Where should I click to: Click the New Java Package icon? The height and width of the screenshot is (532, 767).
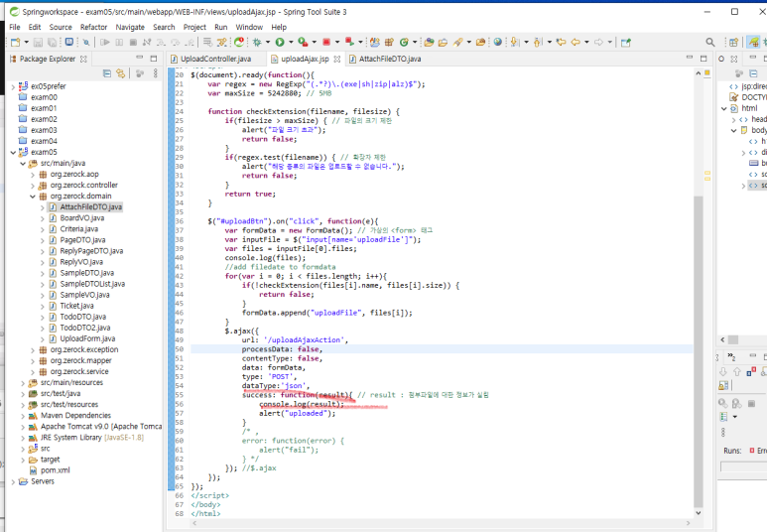(x=389, y=42)
